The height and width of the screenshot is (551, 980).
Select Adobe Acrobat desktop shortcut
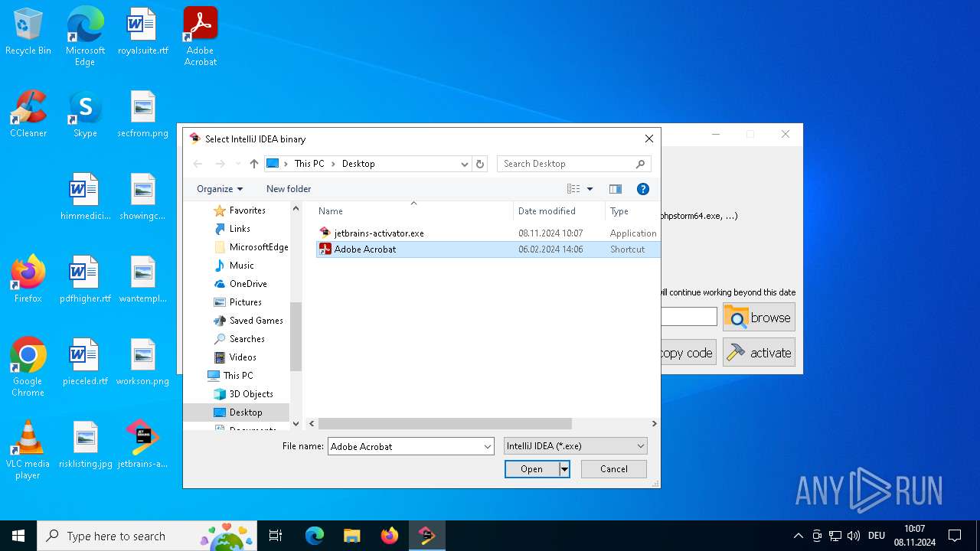(x=201, y=37)
